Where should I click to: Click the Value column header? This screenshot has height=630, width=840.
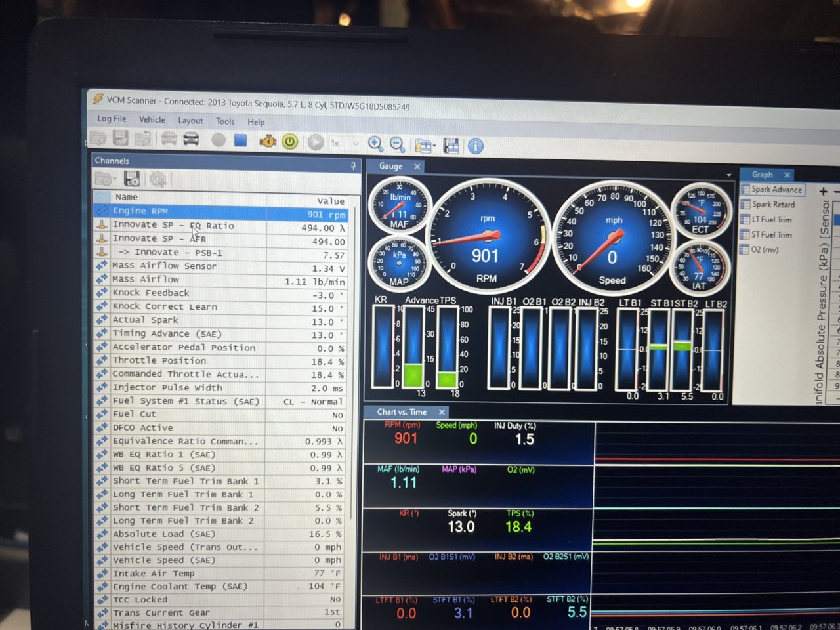tap(307, 201)
